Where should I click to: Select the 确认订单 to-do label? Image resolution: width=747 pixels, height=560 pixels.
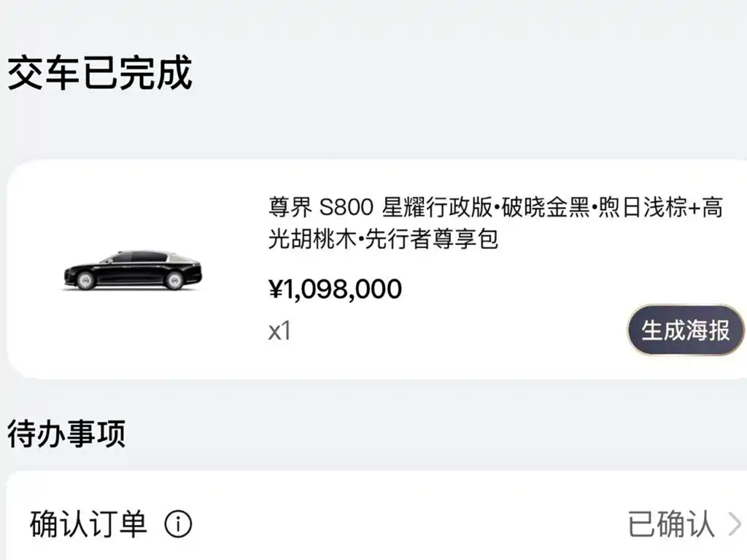pyautogui.click(x=88, y=524)
